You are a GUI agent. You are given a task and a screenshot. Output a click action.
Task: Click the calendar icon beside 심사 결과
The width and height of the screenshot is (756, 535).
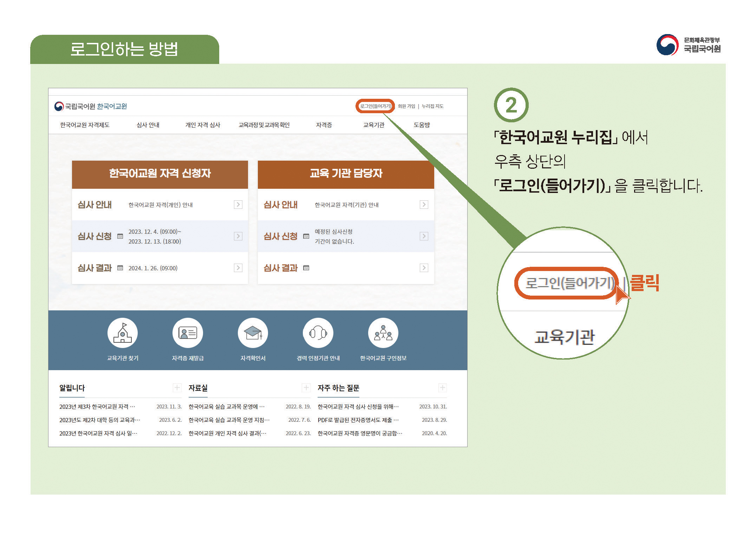pos(120,268)
